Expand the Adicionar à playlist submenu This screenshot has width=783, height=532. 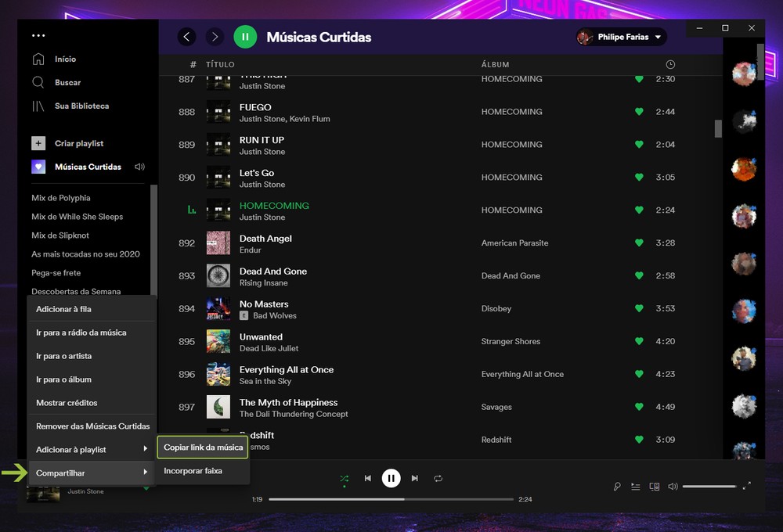point(92,450)
